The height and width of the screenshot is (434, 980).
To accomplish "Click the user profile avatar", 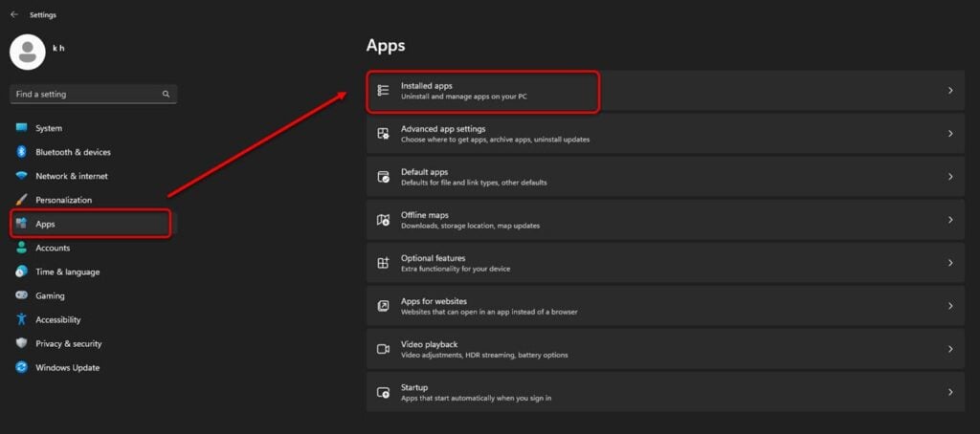I will (x=28, y=52).
